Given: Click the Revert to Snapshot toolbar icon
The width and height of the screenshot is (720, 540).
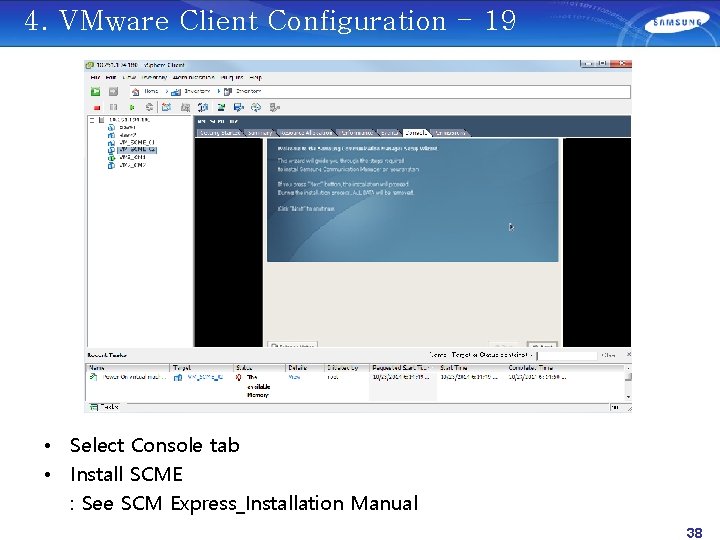Looking at the screenshot, I should (185, 107).
